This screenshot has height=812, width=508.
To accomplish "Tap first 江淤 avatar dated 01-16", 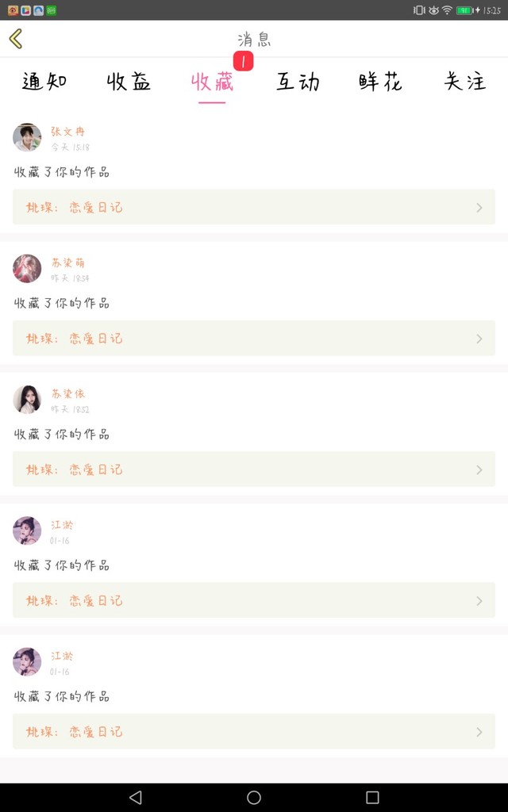I will pyautogui.click(x=27, y=530).
